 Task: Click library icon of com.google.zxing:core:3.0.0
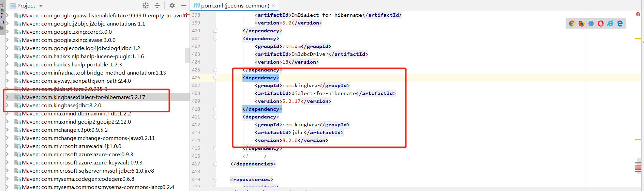17,32
